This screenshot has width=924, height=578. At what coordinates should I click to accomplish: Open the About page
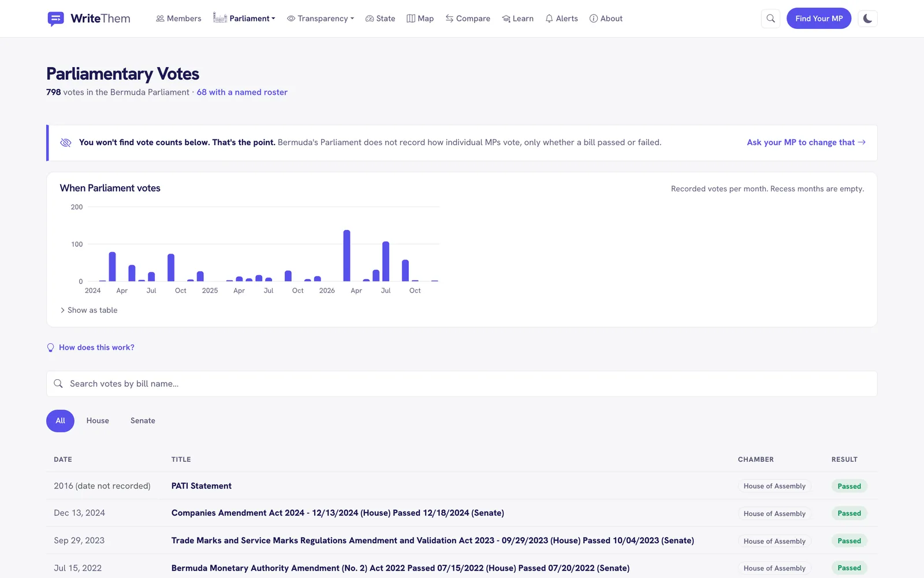tap(606, 18)
